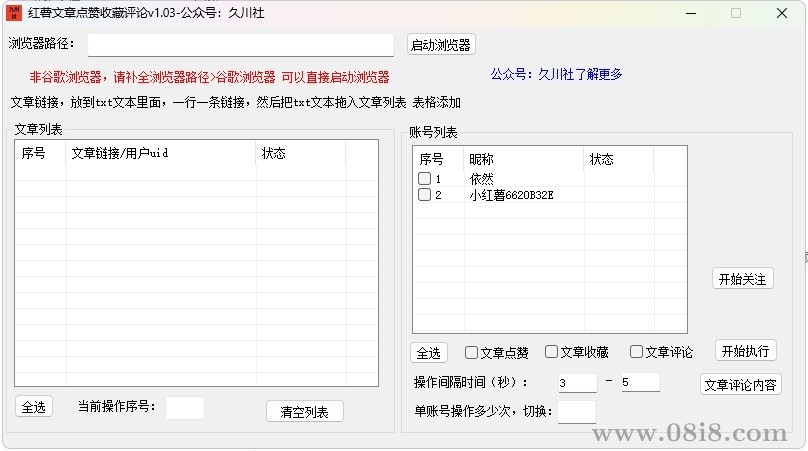Click the browser path input field
Viewport: 808px width, 451px height.
point(240,45)
